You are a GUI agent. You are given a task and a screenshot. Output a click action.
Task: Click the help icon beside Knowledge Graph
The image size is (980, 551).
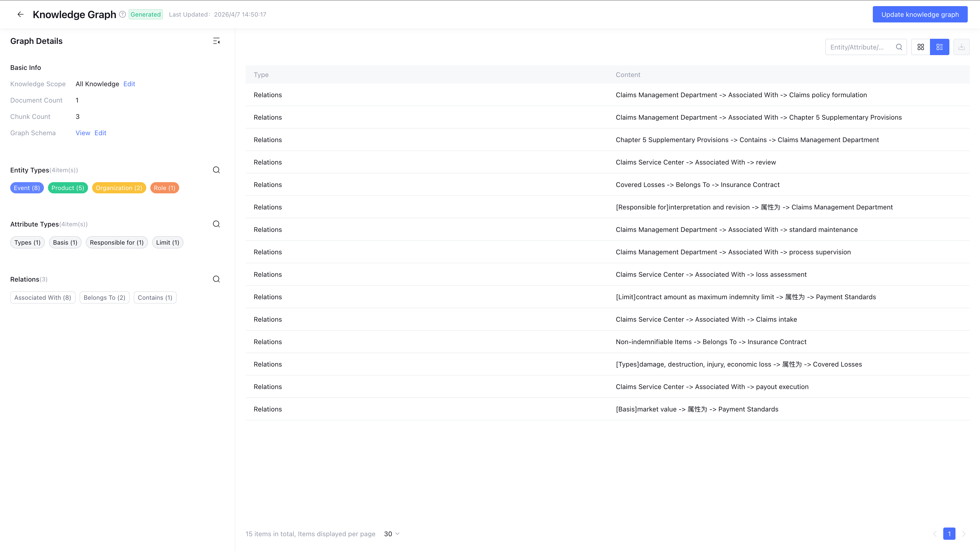point(122,15)
